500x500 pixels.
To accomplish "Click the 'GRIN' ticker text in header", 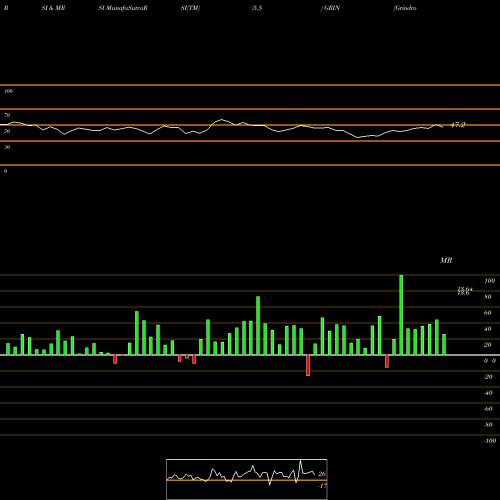I will click(332, 8).
